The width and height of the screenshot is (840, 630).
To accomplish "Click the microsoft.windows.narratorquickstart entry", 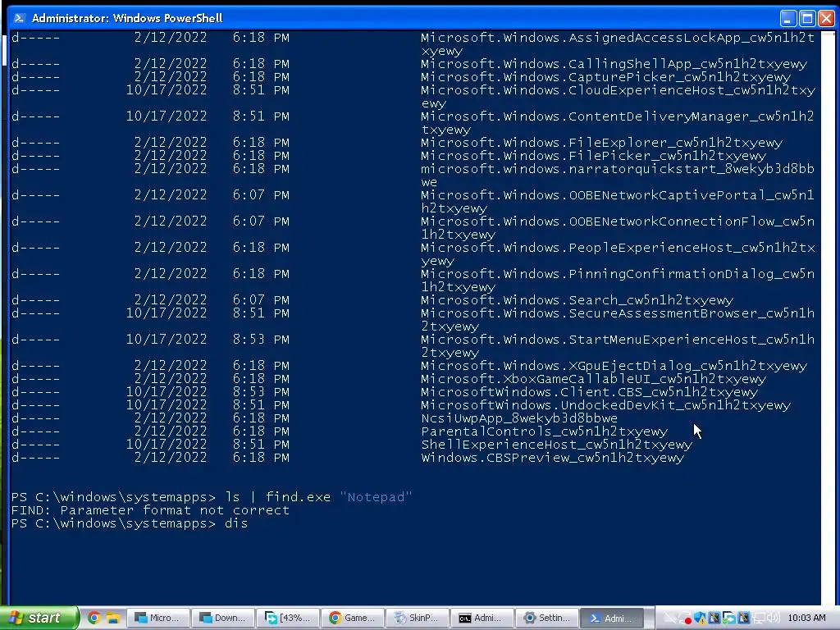I will pos(617,176).
